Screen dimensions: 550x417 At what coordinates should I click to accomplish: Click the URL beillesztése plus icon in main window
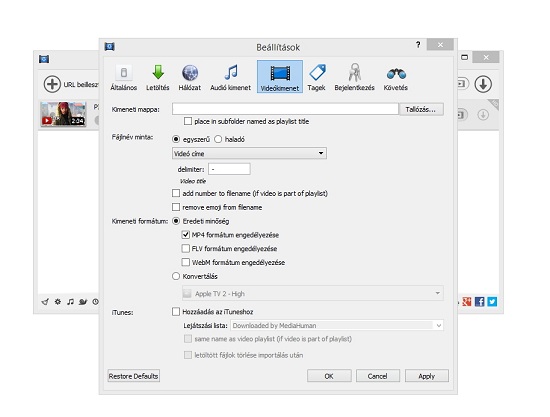click(52, 85)
